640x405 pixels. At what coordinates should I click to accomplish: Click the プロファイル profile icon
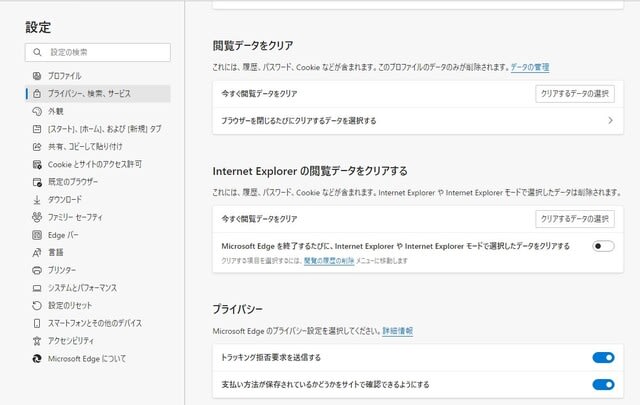point(37,76)
